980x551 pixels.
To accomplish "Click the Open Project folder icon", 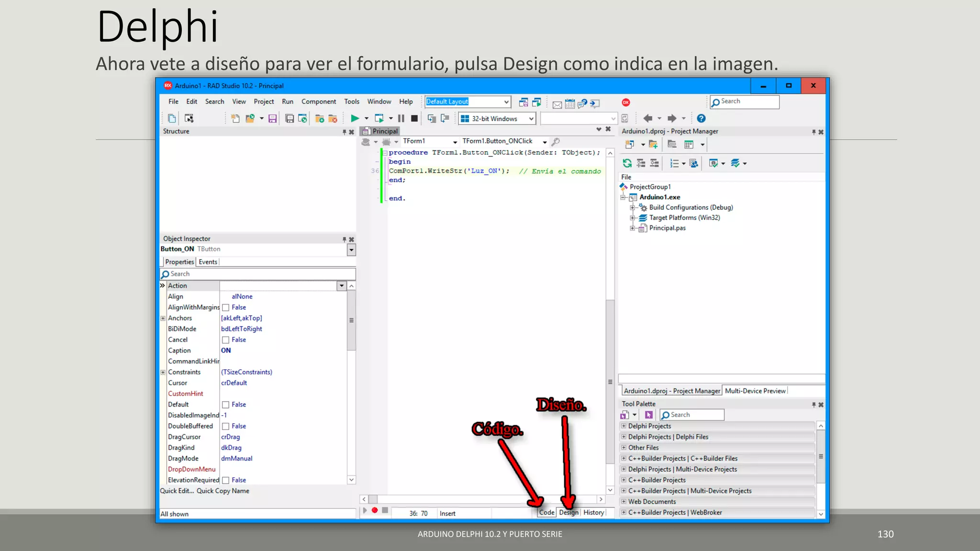I will (x=250, y=118).
